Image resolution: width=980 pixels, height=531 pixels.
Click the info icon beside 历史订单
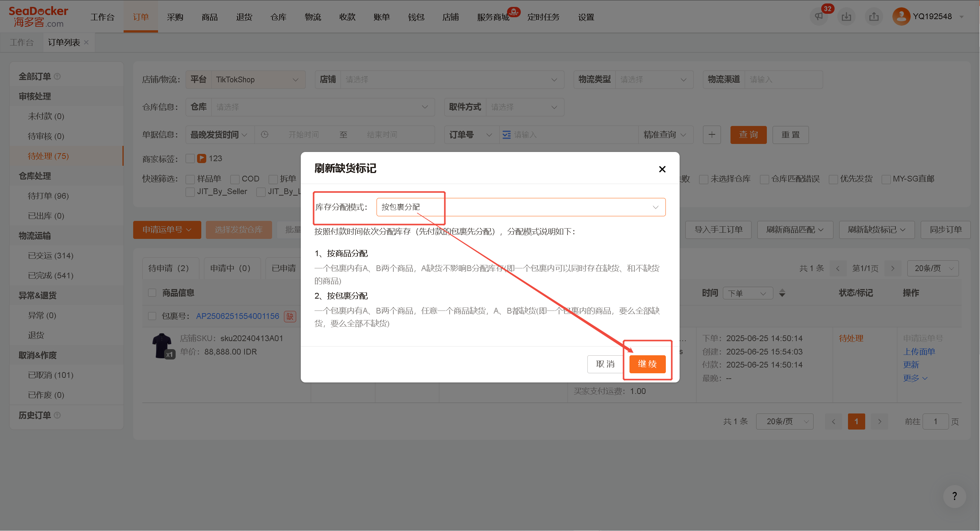click(57, 415)
